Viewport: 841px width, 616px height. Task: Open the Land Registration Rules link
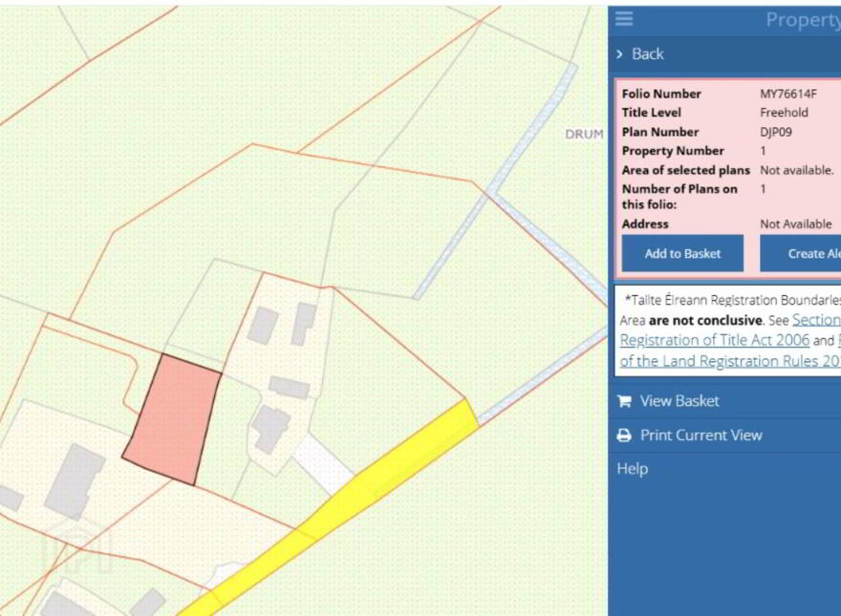730,361
